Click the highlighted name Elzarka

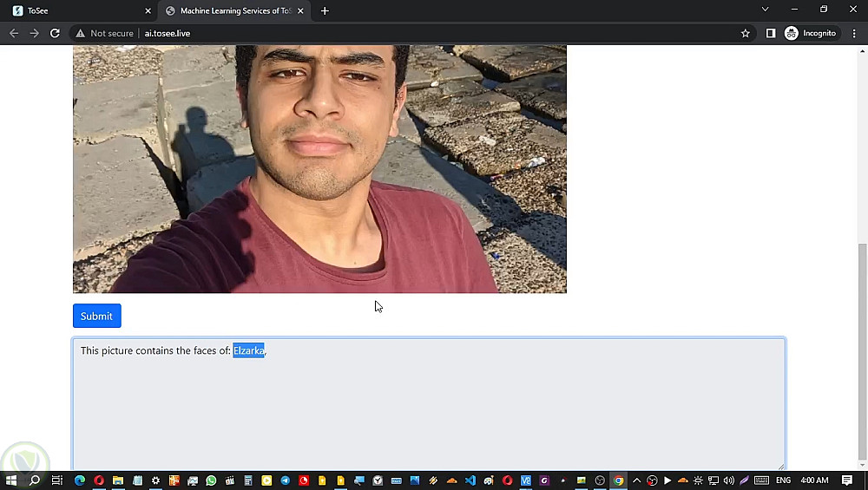248,350
